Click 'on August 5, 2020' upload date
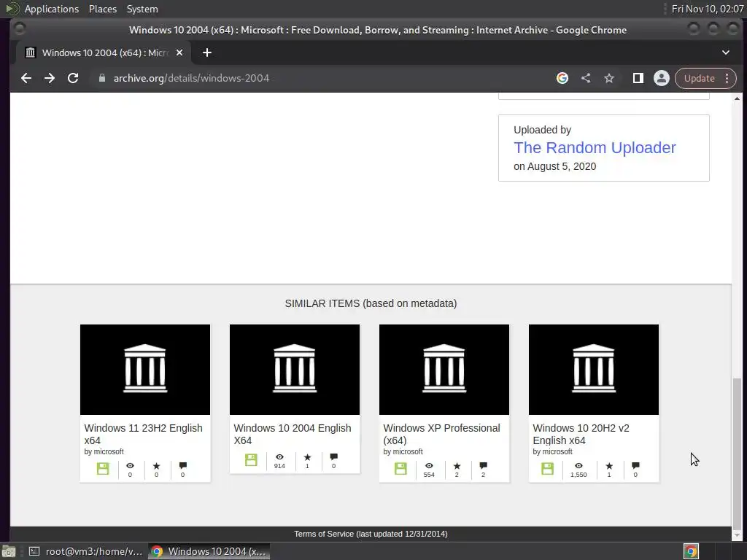This screenshot has height=560, width=747. click(554, 166)
